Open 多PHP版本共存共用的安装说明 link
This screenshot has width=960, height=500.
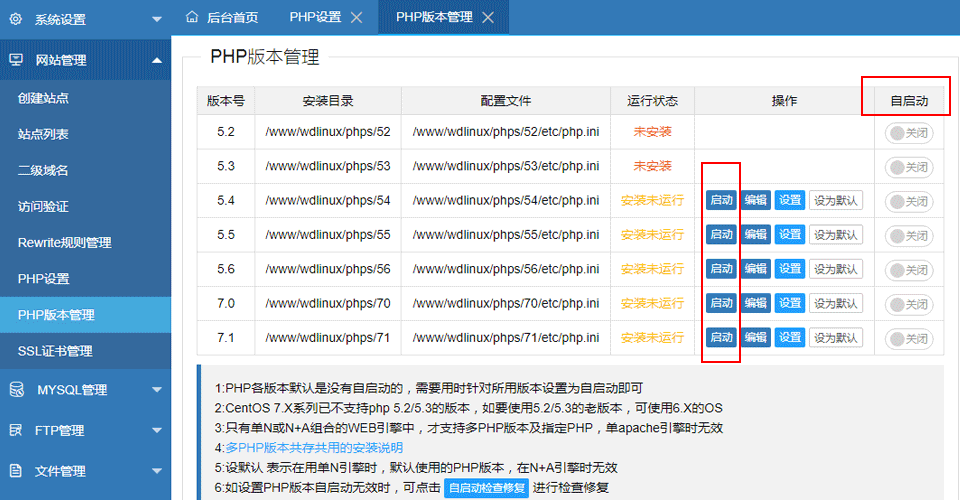pyautogui.click(x=314, y=447)
